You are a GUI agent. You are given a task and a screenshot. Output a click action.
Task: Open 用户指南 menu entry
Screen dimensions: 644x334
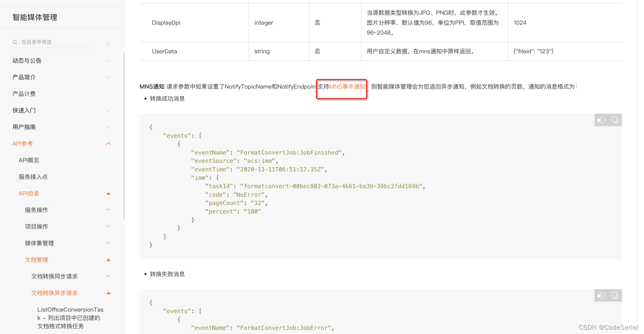(24, 127)
